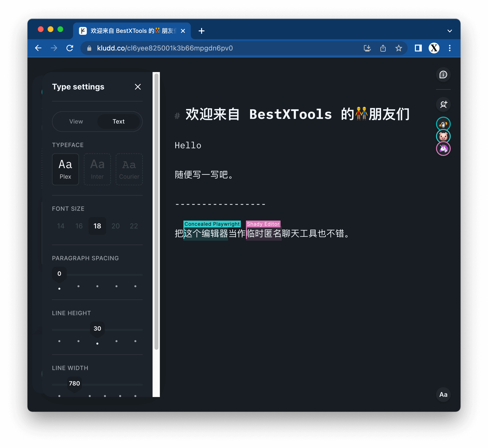Go forward in browser history

(54, 48)
